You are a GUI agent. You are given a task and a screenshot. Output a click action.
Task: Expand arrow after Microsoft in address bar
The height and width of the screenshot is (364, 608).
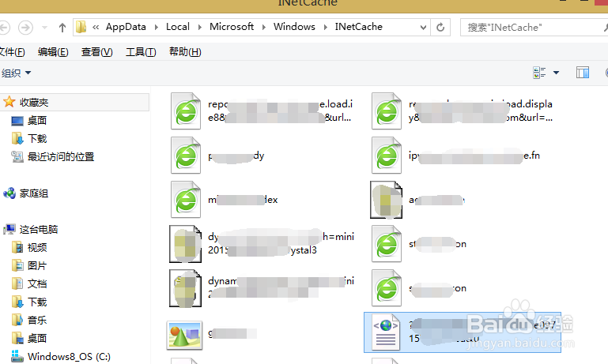pos(263,27)
